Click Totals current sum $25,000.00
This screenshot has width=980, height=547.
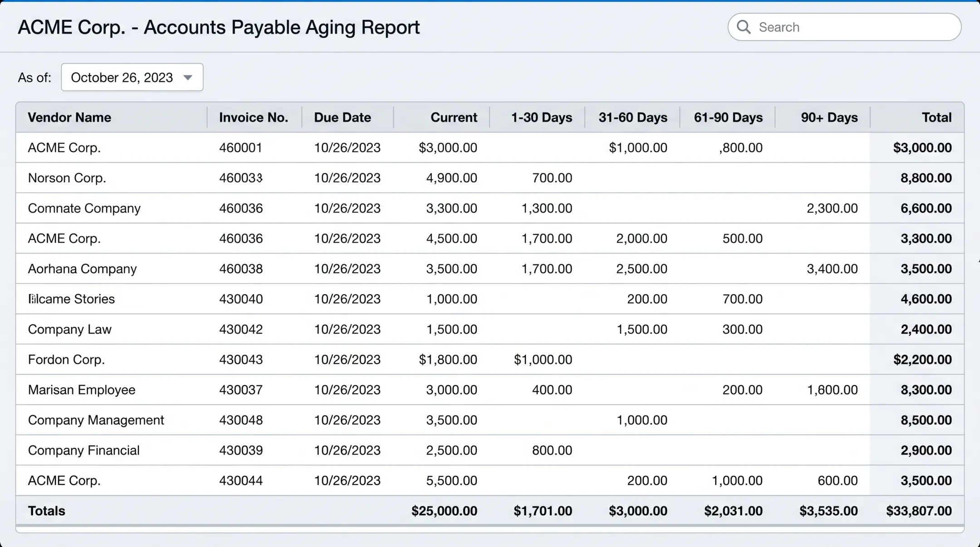444,511
